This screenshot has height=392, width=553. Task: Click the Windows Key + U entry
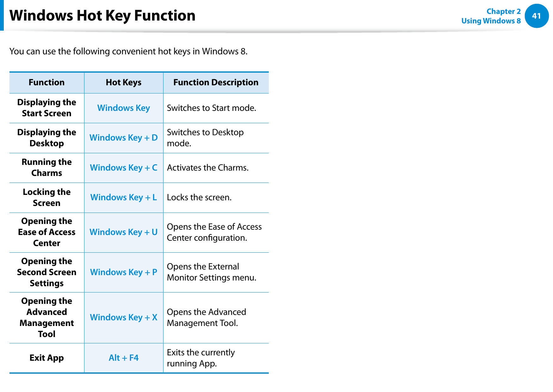click(123, 232)
